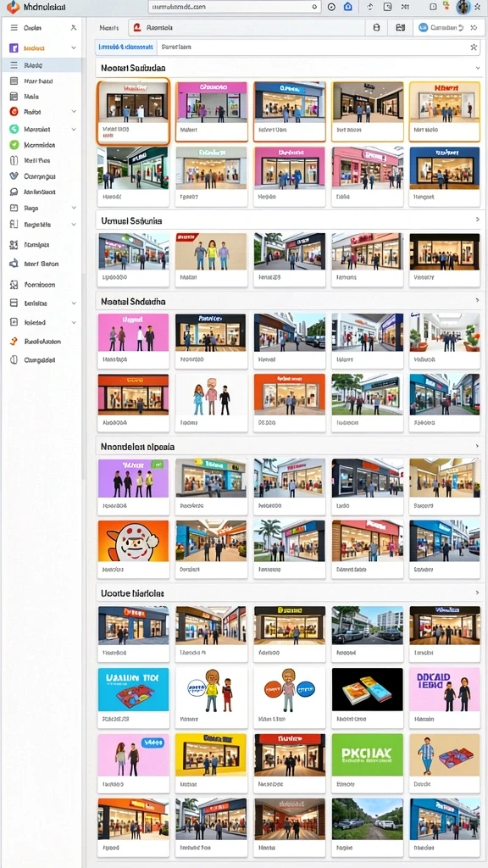Click the green checkmark badge sidebar icon

(x=14, y=145)
